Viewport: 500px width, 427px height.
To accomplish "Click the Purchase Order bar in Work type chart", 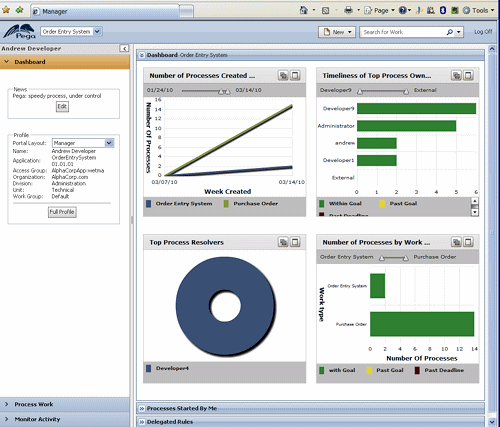I will 422,324.
